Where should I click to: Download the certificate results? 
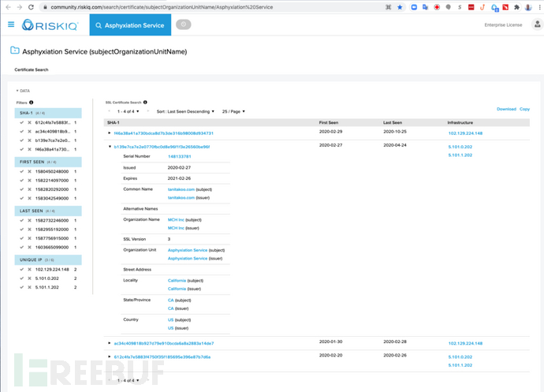pos(506,109)
